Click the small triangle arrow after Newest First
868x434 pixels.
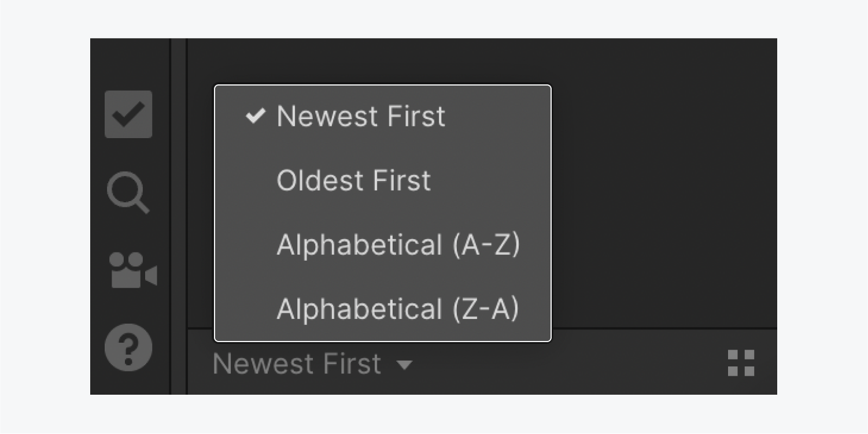coord(404,365)
